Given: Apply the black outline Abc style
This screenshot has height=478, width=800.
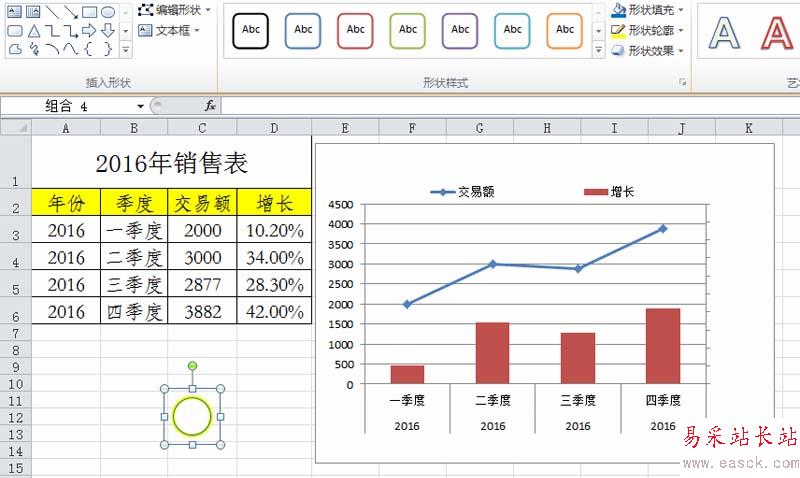Looking at the screenshot, I should coord(251,31).
